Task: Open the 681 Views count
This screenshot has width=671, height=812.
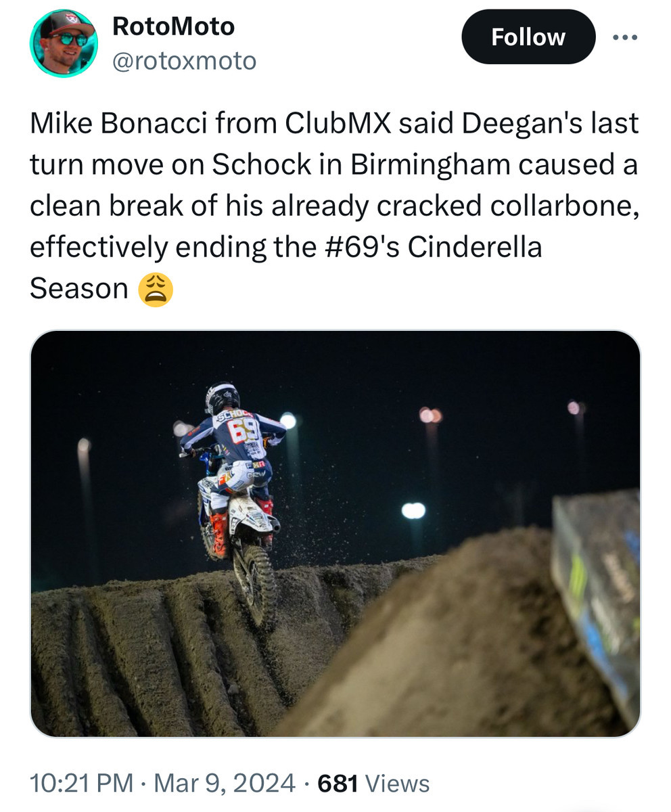Action: click(373, 784)
